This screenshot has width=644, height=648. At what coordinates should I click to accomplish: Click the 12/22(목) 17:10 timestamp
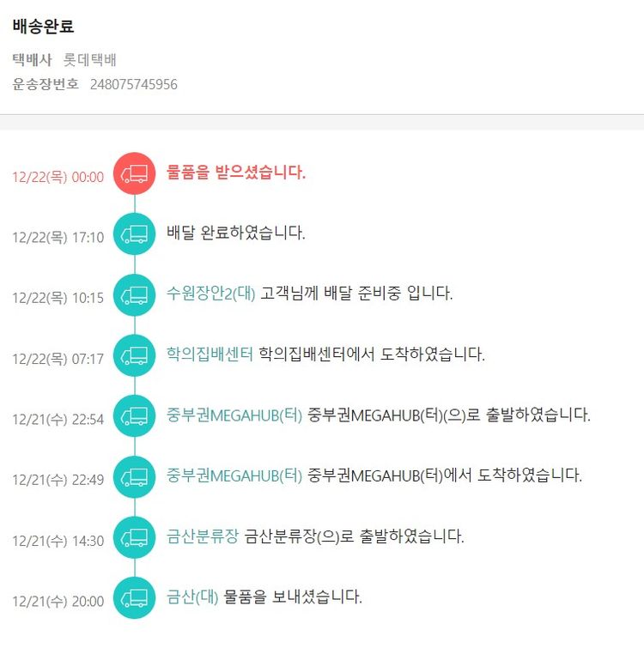[58, 237]
